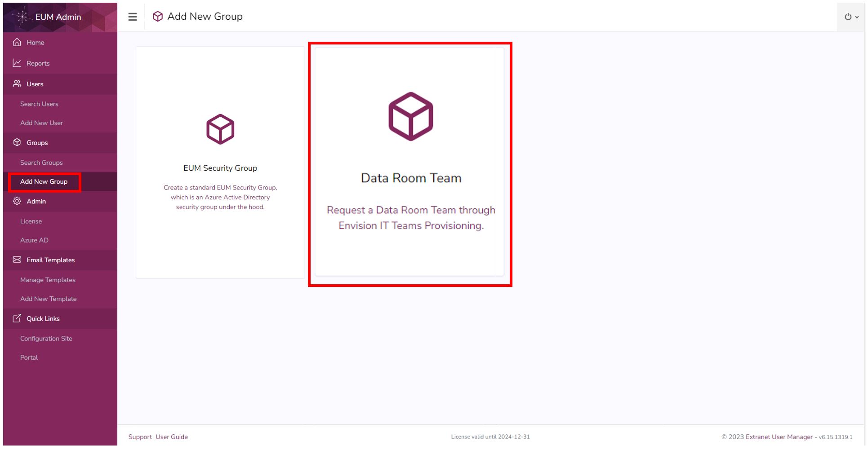Open the License page

pos(31,221)
